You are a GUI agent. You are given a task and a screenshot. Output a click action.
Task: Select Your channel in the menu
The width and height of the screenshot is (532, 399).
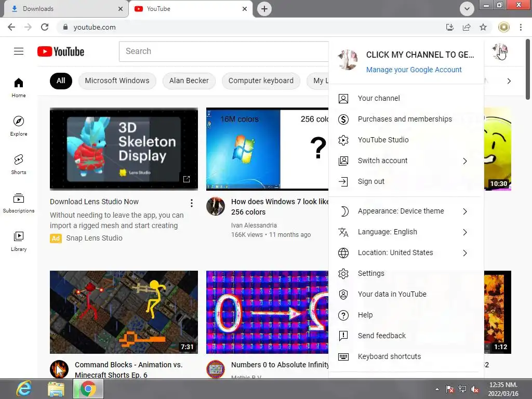click(x=406, y=98)
